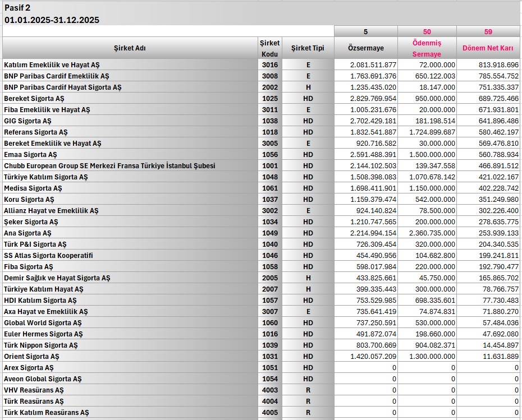This screenshot has width=522, height=420.
Task: Click the "Orient Sigorta AŞ" name cell
Action: click(31, 357)
